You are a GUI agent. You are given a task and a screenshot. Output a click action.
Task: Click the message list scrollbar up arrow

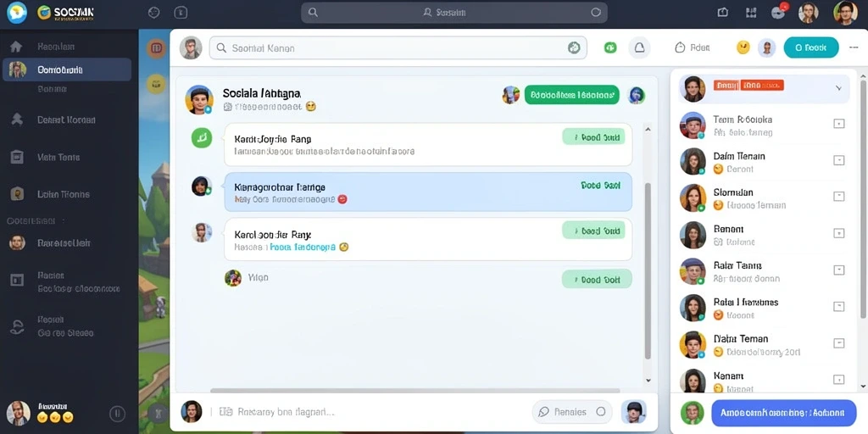648,129
